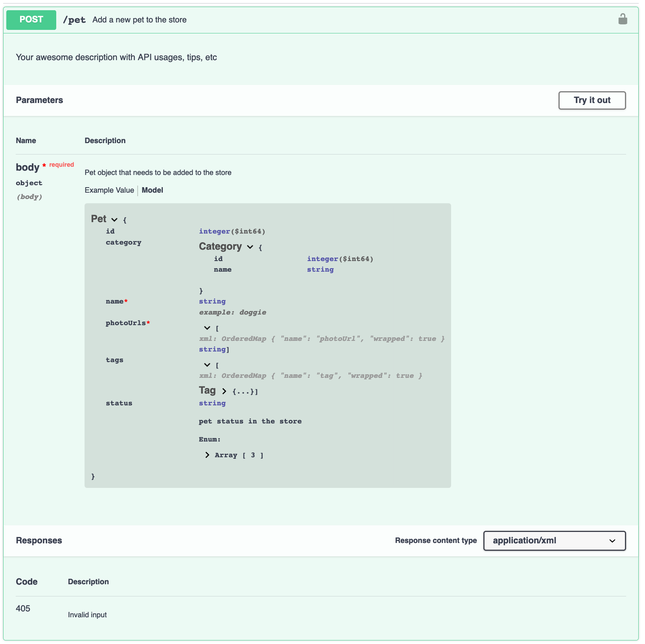
Task: Expand the Tag model chevron
Action: [224, 391]
